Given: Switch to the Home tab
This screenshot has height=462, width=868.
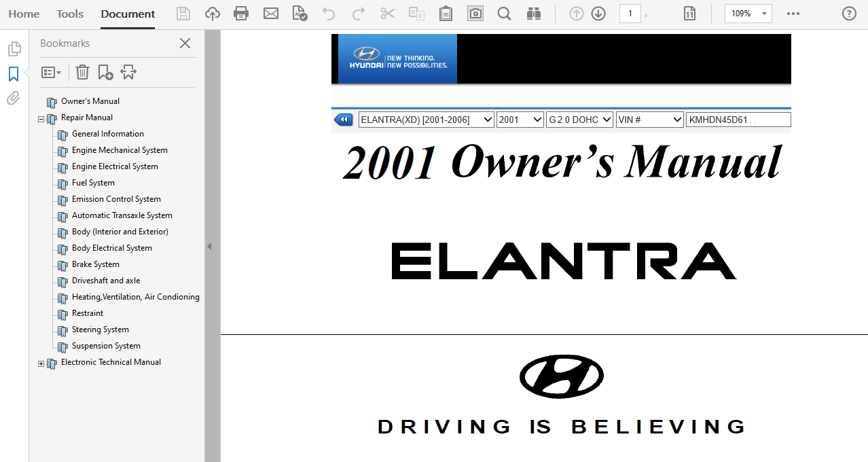Looking at the screenshot, I should (x=24, y=14).
